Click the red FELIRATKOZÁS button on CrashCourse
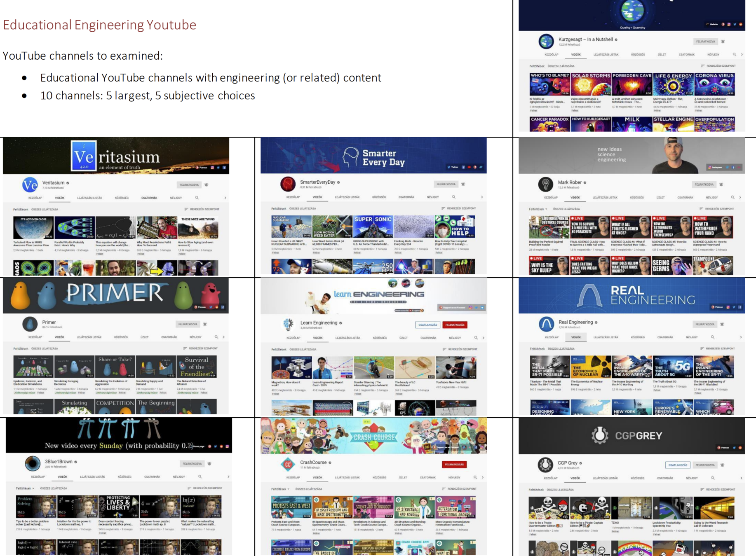Viewport: 756px width, 556px height. [x=454, y=465]
